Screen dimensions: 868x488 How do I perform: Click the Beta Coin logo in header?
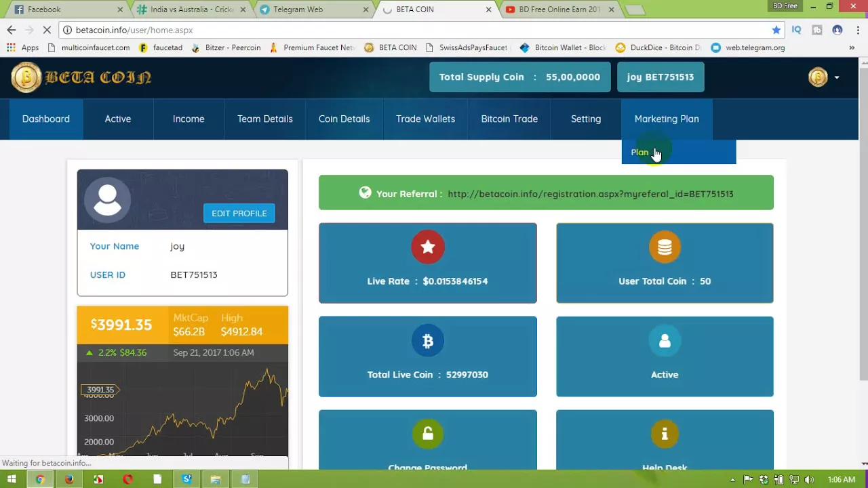point(81,77)
